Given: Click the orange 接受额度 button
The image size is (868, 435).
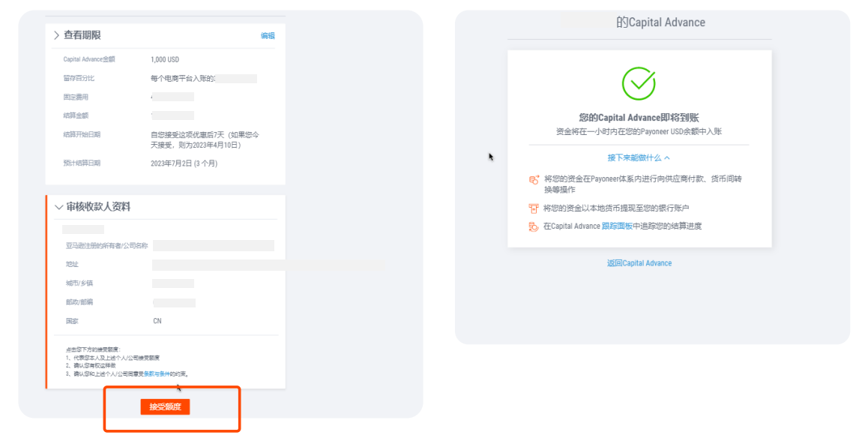Looking at the screenshot, I should (165, 406).
